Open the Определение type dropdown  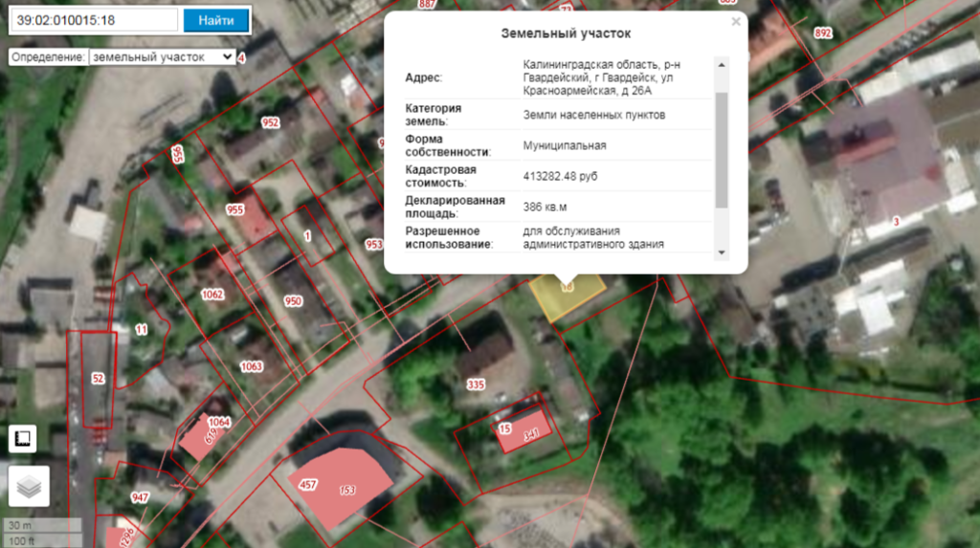tap(161, 57)
